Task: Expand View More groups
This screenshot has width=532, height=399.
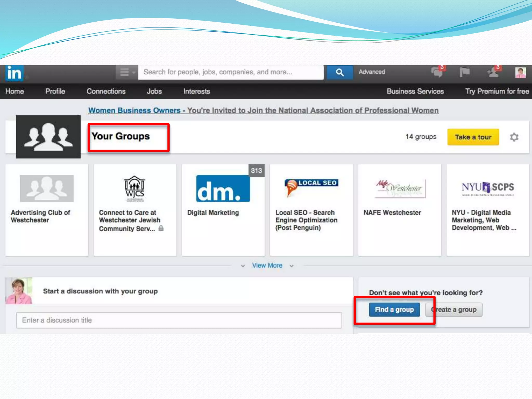Action: [x=267, y=265]
